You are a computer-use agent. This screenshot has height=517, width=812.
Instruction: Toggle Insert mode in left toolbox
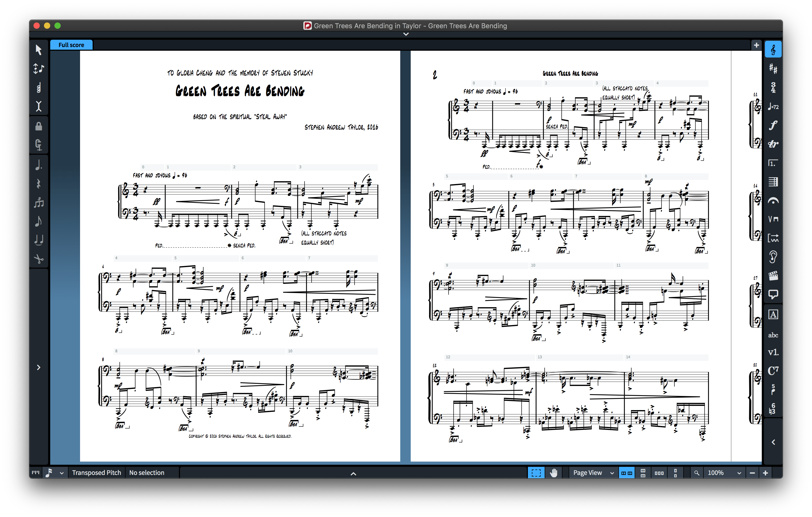point(38,106)
